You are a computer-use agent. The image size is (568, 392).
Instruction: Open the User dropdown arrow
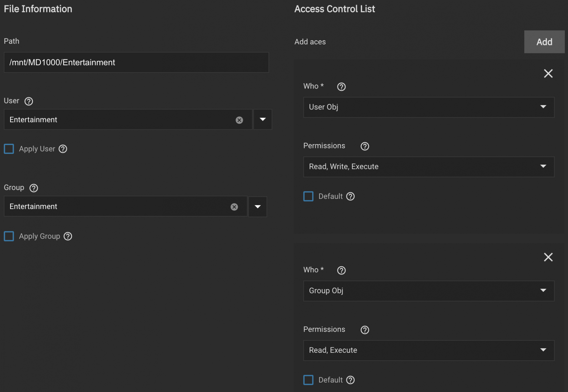[263, 120]
